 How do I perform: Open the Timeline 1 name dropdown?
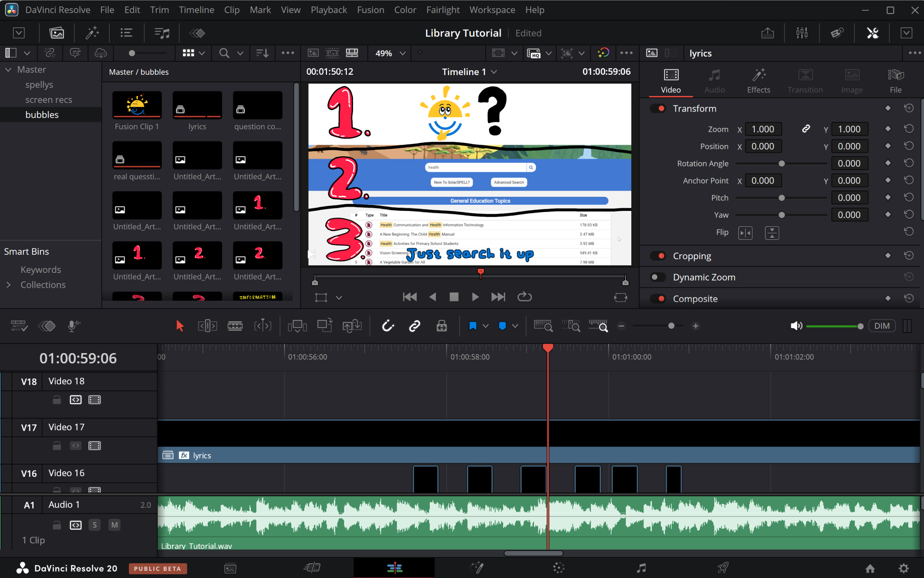click(x=494, y=72)
